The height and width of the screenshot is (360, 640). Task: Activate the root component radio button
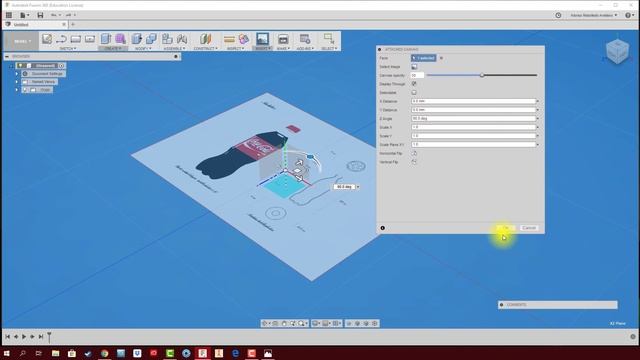[61, 66]
